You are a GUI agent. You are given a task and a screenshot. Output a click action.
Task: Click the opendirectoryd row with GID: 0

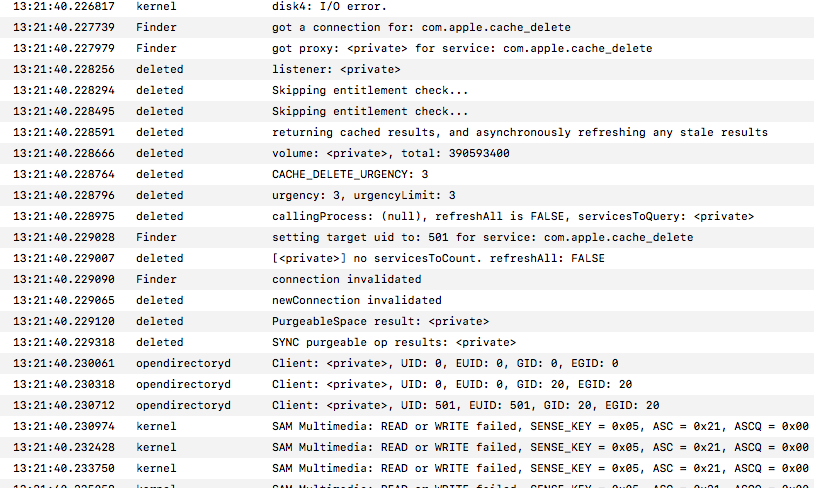[x=445, y=363]
